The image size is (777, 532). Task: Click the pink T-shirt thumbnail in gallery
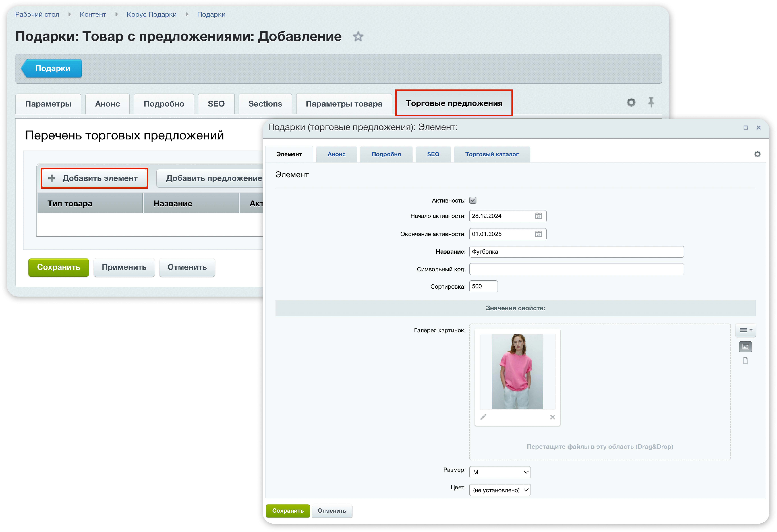[x=517, y=371]
